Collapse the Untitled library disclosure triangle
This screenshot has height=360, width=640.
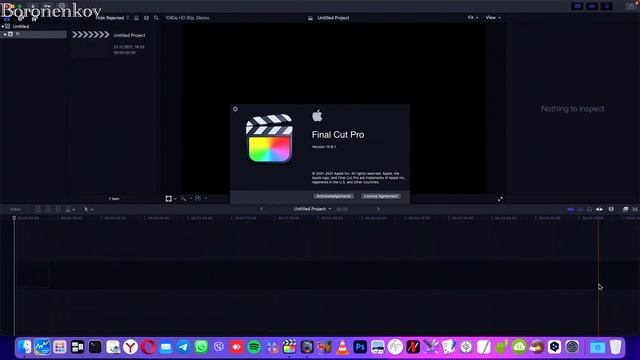tap(2, 27)
